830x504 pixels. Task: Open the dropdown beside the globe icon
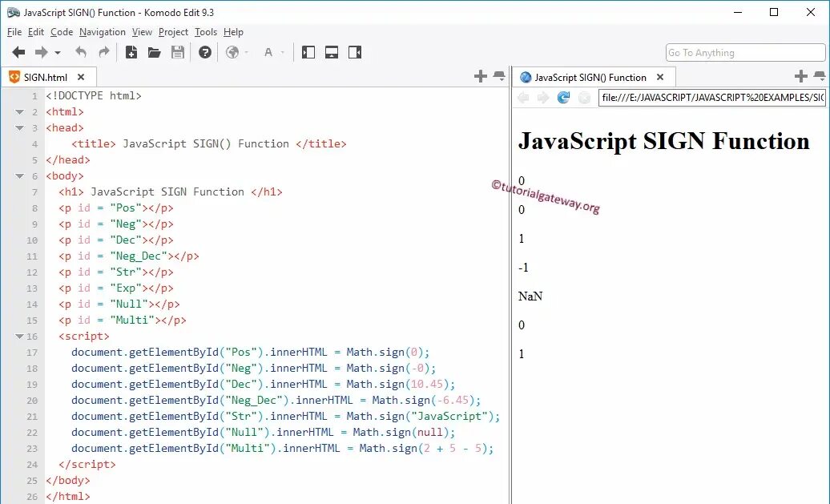[246, 52]
